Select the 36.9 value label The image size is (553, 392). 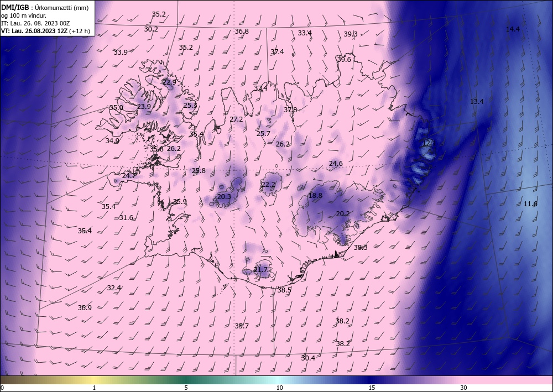coord(85,308)
